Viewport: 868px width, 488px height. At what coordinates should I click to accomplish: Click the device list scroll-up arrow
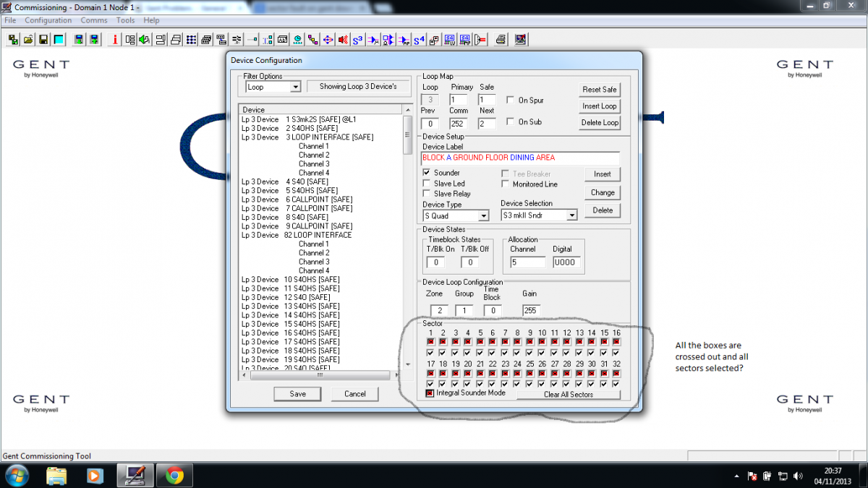(x=408, y=109)
